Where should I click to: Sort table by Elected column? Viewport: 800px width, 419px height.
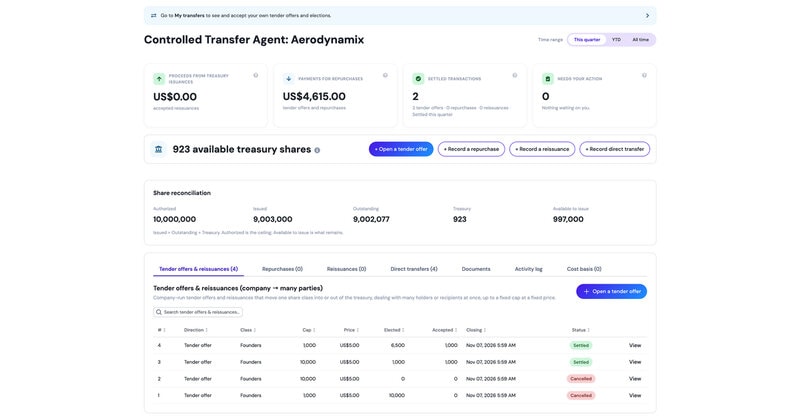pos(394,330)
